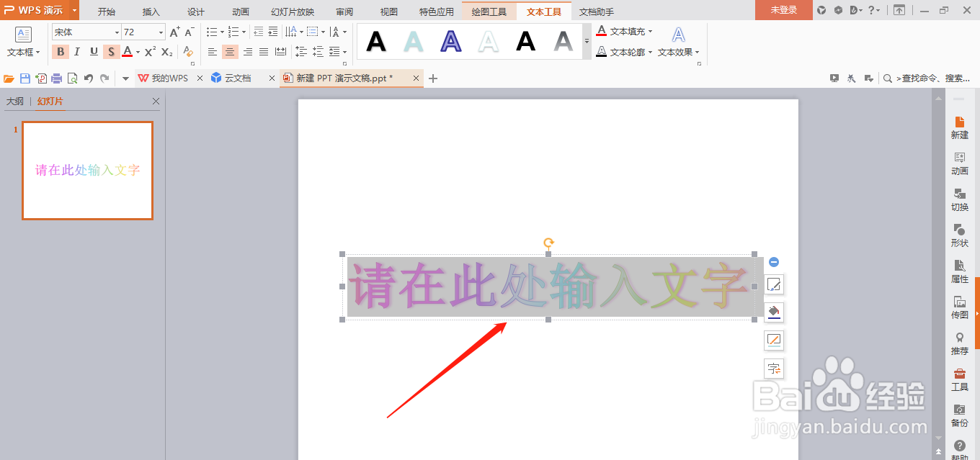The height and width of the screenshot is (460, 980).
Task: Click the 未登录 sign-in button
Action: click(783, 11)
